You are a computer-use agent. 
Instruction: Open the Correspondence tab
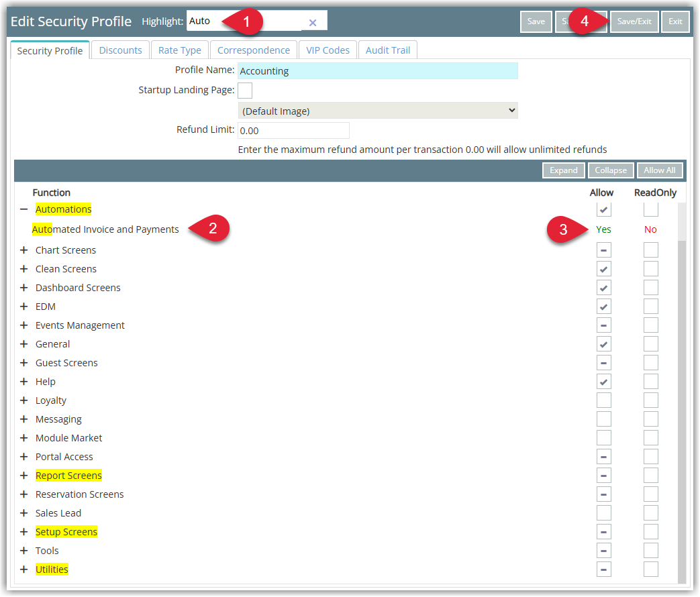pyautogui.click(x=254, y=50)
